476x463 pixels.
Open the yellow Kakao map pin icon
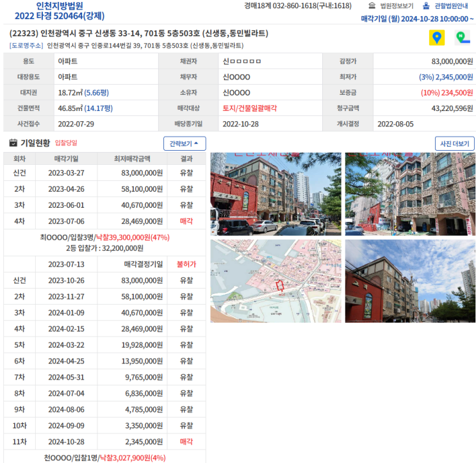pyautogui.click(x=436, y=38)
